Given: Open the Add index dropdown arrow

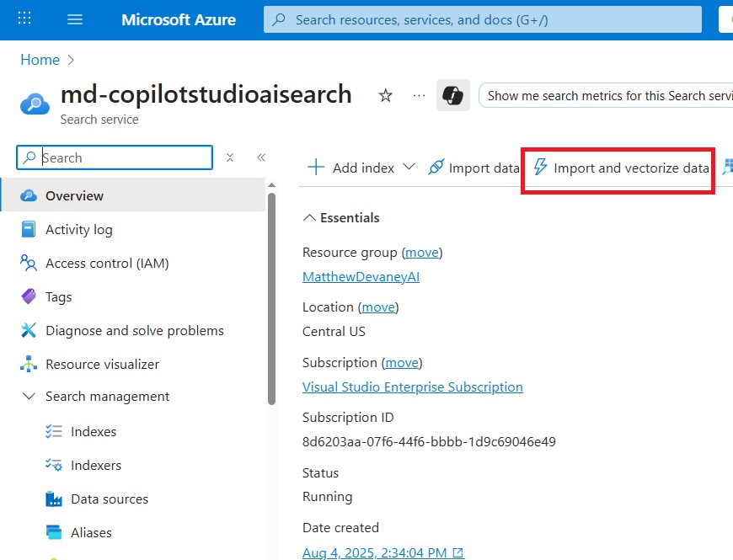Looking at the screenshot, I should (409, 167).
